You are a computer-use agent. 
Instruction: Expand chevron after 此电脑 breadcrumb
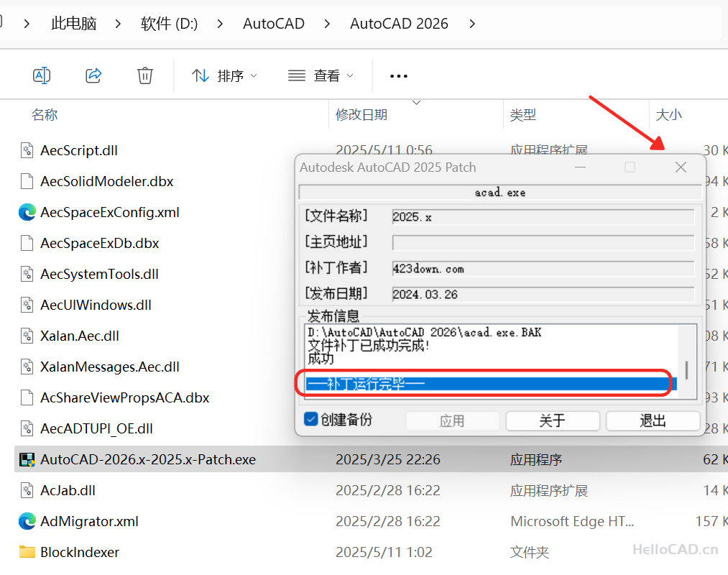point(119,24)
